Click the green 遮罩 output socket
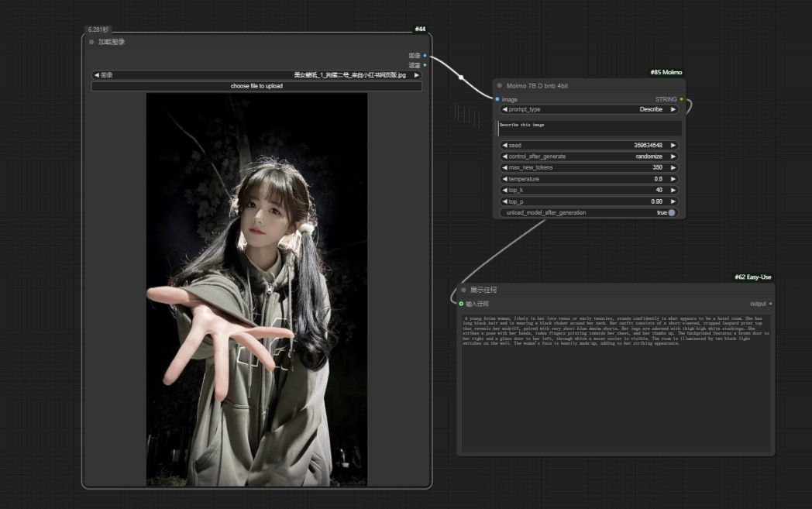Screen dimensions: 812x509 (x=425, y=65)
